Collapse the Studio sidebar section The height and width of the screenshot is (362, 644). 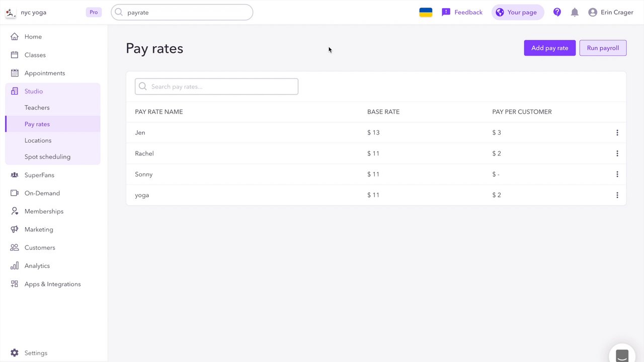pyautogui.click(x=34, y=92)
